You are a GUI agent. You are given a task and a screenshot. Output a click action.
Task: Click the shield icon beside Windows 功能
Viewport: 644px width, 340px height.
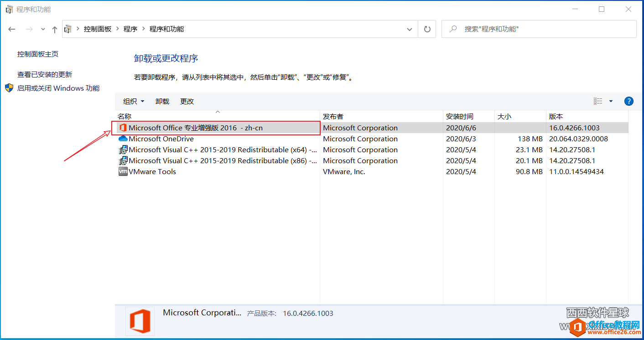9,88
